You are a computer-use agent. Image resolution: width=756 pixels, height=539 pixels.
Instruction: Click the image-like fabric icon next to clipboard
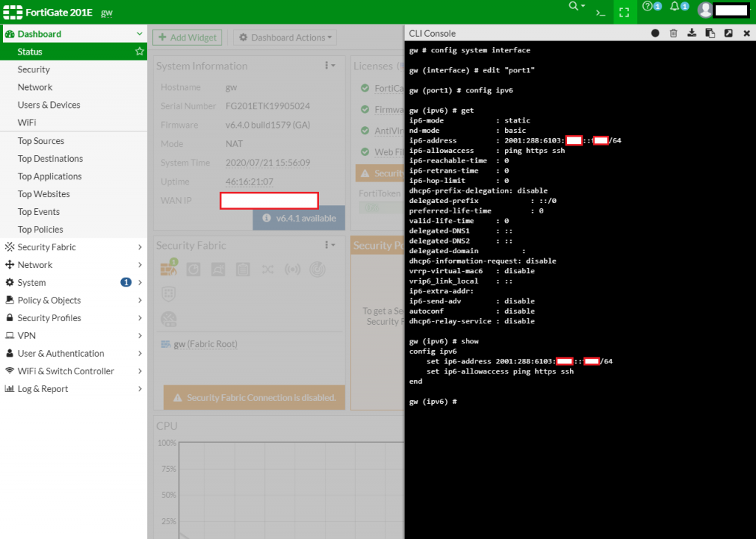(x=218, y=269)
